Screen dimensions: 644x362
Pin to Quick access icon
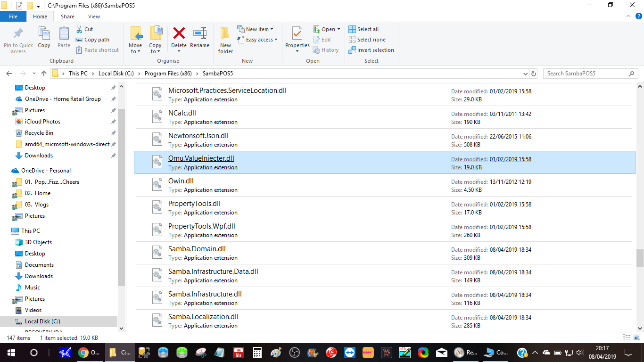[18, 39]
